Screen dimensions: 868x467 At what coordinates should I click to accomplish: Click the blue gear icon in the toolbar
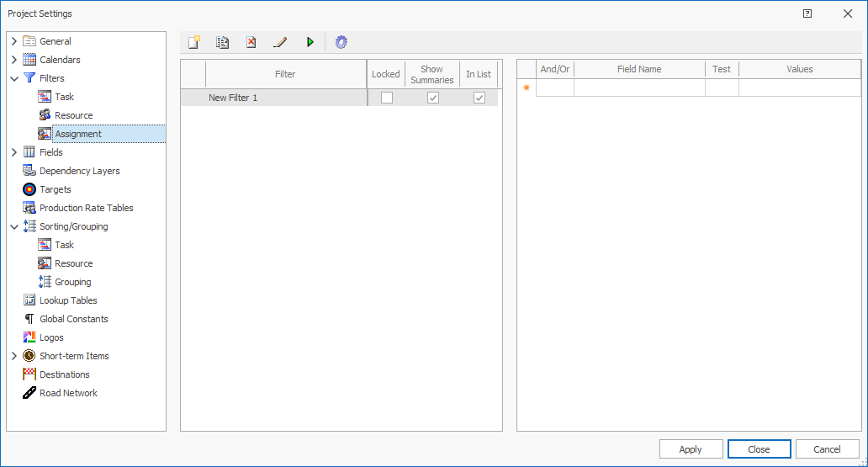(x=341, y=42)
